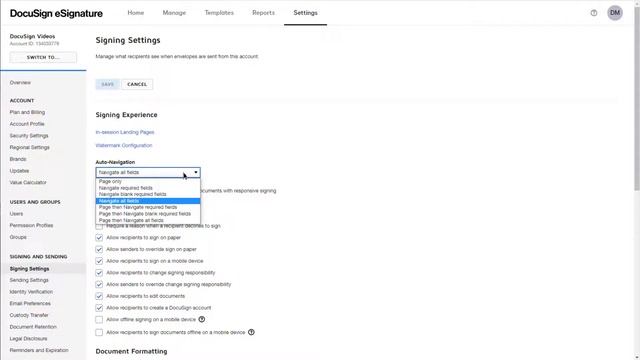This screenshot has width=640, height=360.
Task: Toggle Allow recipients to create a DocuSign account
Action: tap(99, 308)
